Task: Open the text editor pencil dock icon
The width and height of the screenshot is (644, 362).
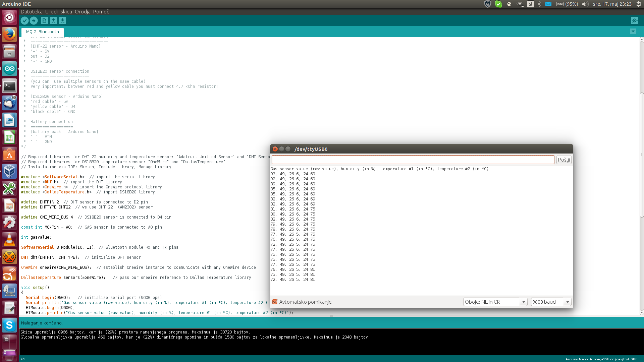Action: pos(9,308)
